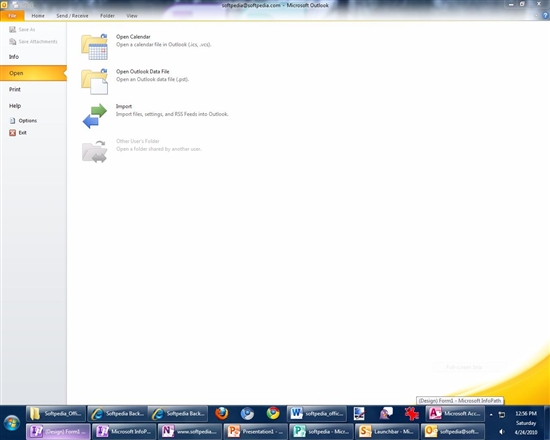Switch to Publisher softpedia - Micr... taskbar item

coord(321,431)
